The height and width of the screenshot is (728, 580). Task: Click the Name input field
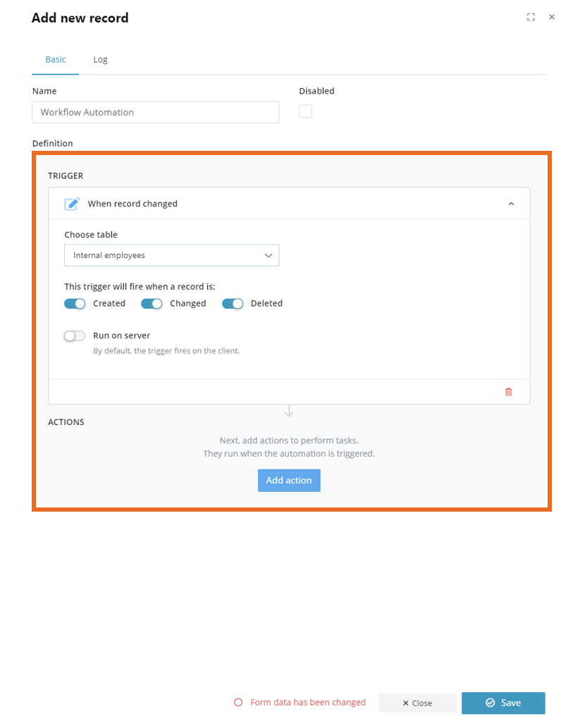click(156, 112)
